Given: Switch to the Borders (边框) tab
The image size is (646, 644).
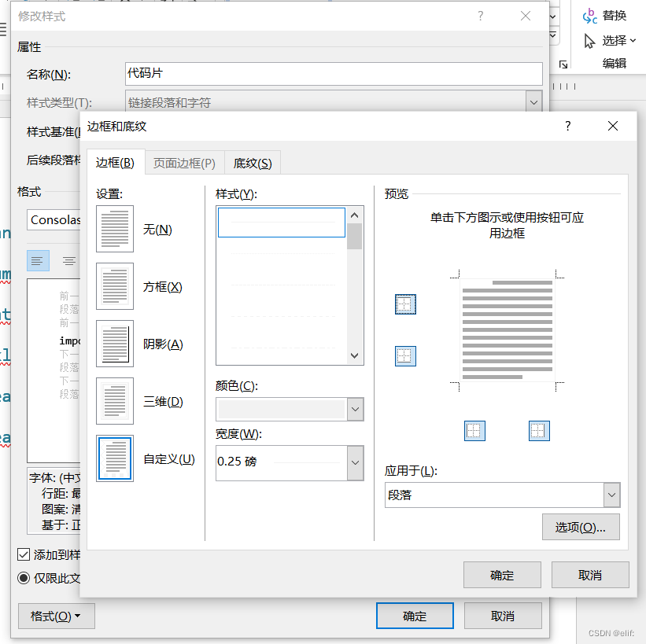Looking at the screenshot, I should tap(115, 163).
